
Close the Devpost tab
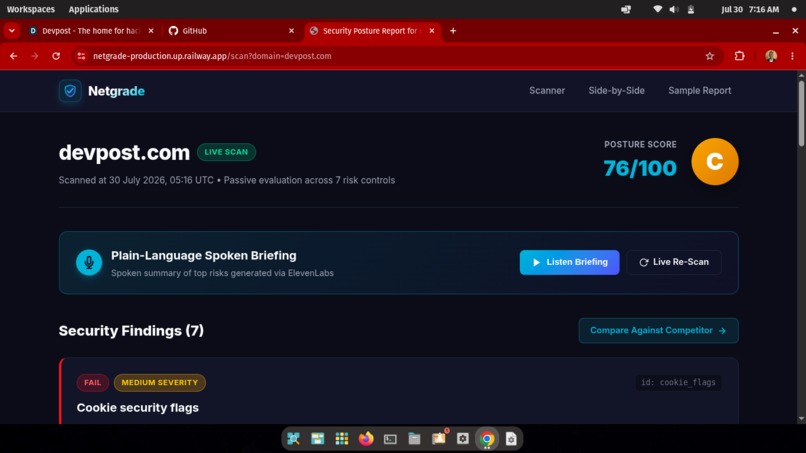click(151, 31)
